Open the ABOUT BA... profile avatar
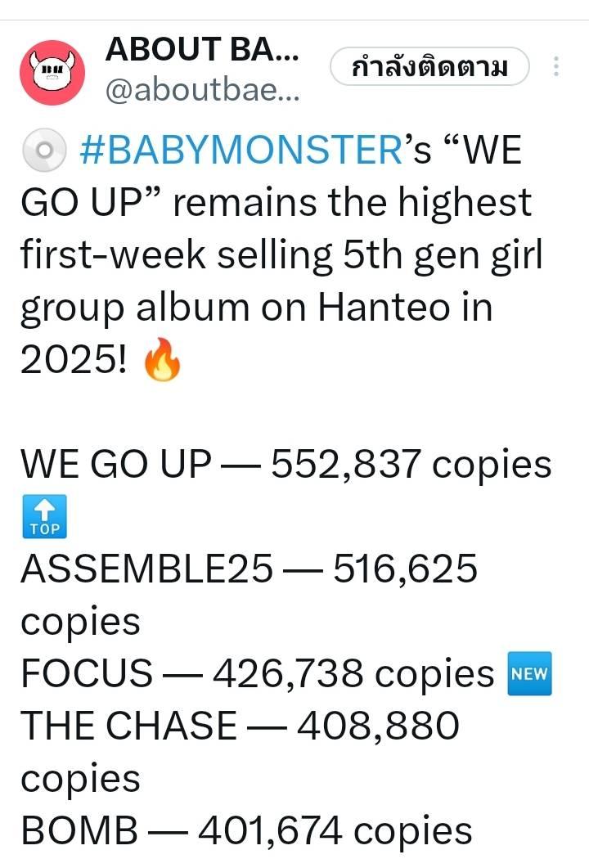 coord(53,72)
